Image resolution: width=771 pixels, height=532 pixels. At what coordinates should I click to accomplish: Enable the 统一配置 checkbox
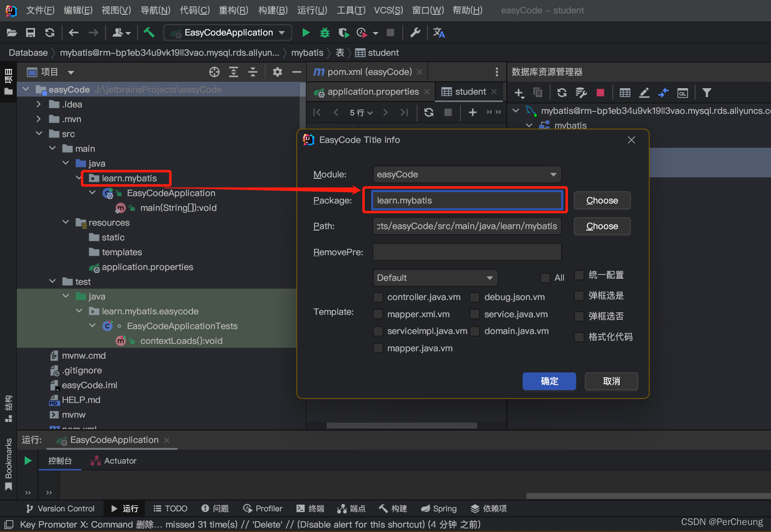pyautogui.click(x=579, y=275)
